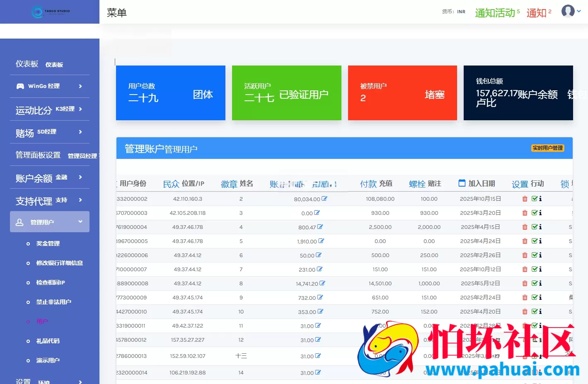
Task: Click the edit icon next to 231.00
Action: pos(319,269)
